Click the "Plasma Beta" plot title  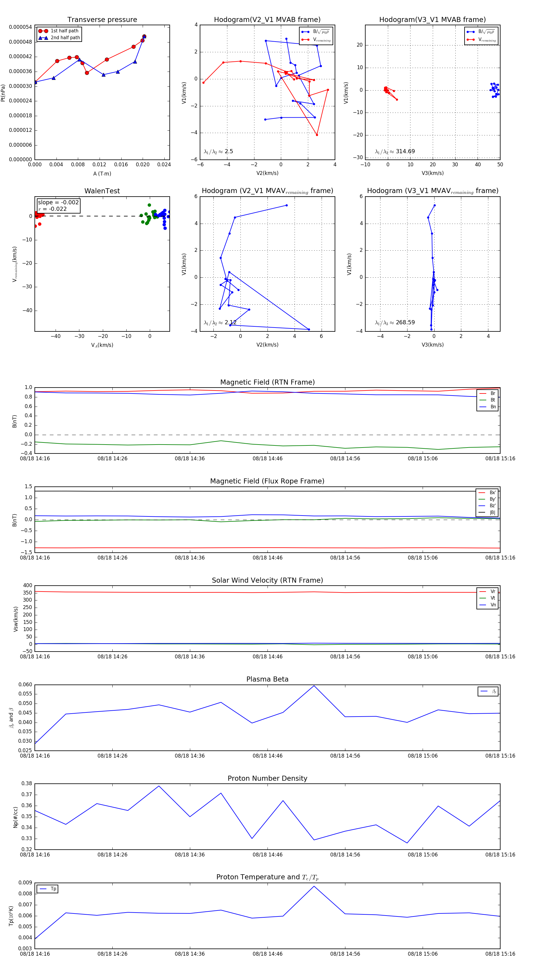pos(267,679)
